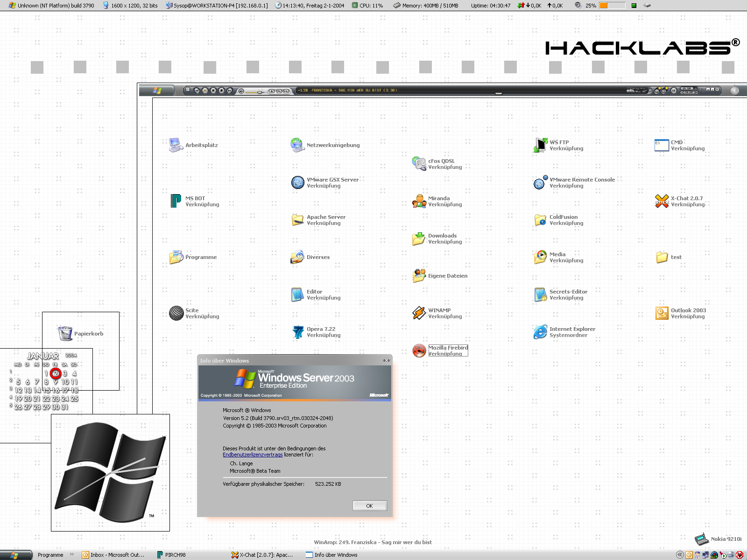
Task: Expand the arrow at the player bar's right end
Action: (734, 91)
